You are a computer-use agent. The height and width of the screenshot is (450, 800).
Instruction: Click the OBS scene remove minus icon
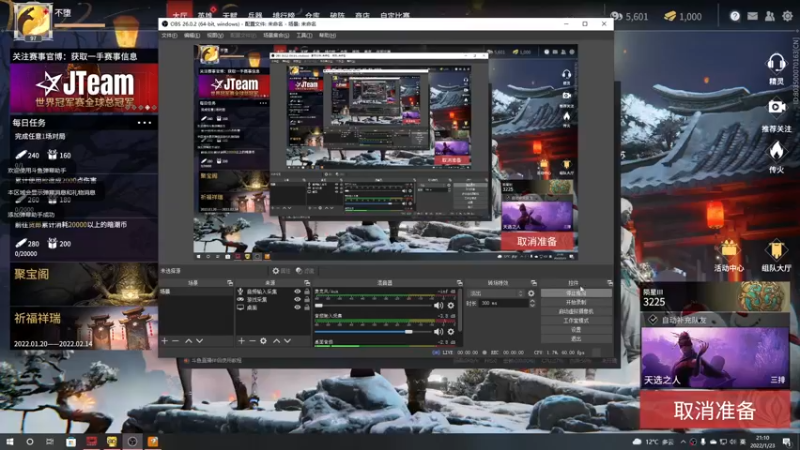pyautogui.click(x=176, y=340)
